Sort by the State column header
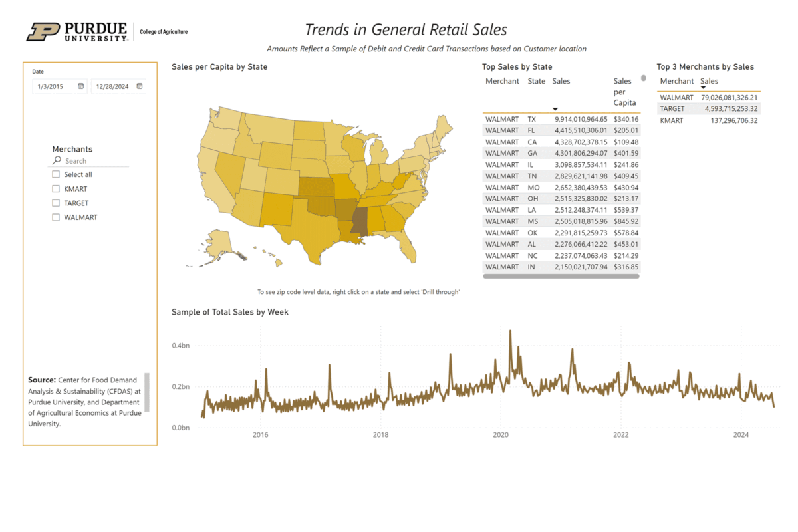 pyautogui.click(x=537, y=81)
